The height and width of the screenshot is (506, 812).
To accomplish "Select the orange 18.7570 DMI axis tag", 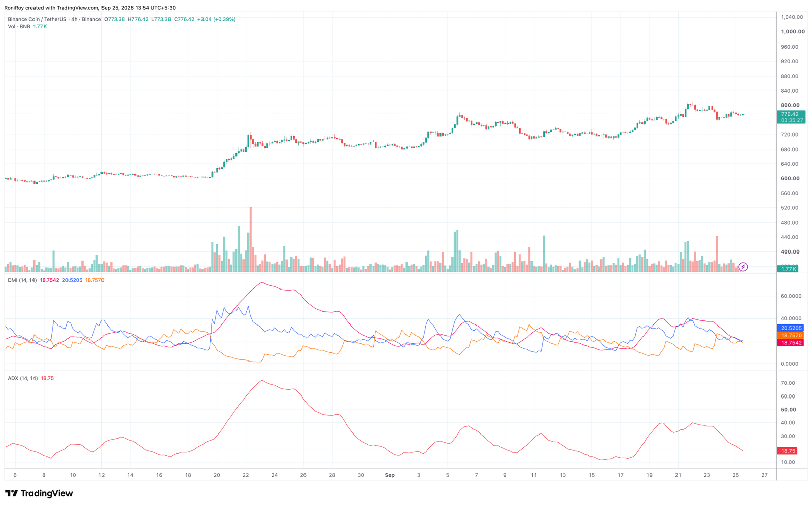I will coord(791,335).
